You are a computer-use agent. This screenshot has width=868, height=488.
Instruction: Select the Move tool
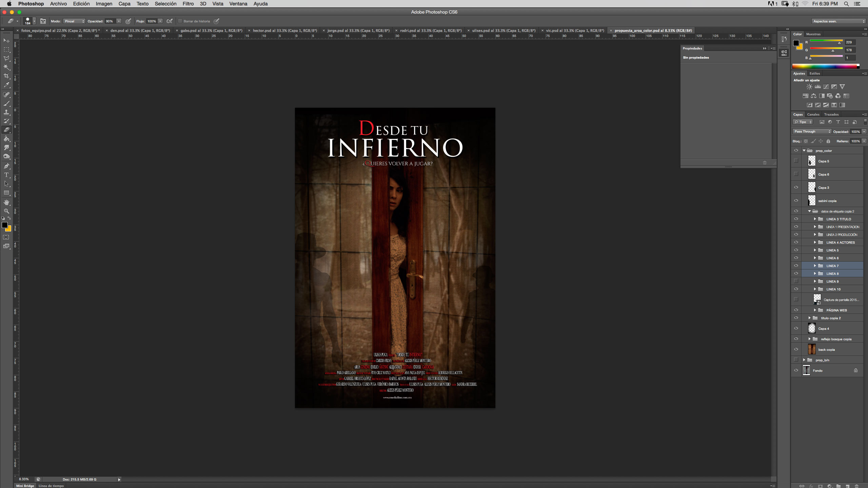pyautogui.click(x=6, y=40)
